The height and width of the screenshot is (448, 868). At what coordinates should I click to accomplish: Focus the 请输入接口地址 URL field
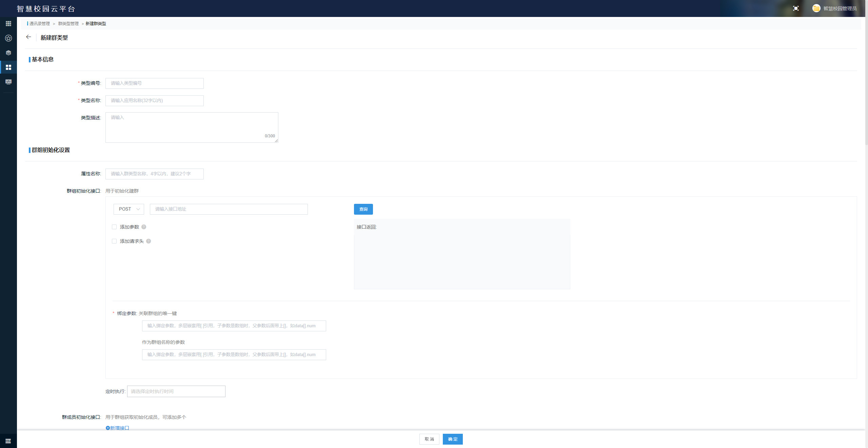coord(229,209)
